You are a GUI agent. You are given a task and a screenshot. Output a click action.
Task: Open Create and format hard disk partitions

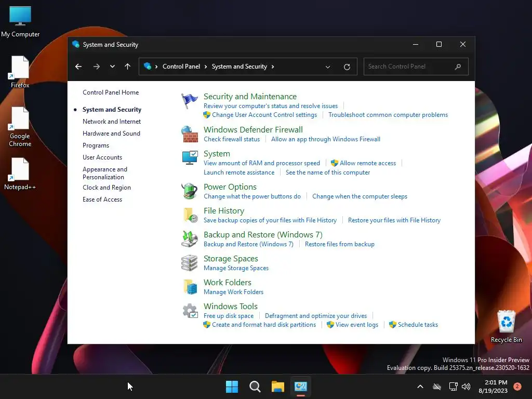point(263,325)
